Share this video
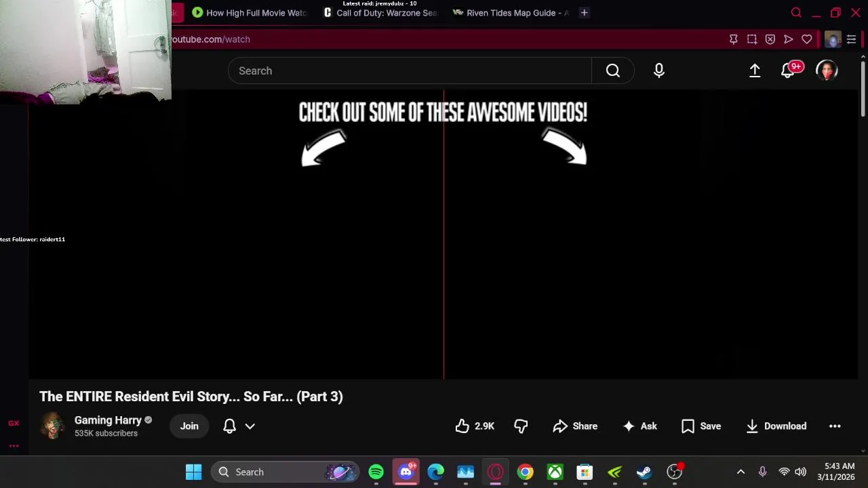The image size is (868, 488). (575, 426)
